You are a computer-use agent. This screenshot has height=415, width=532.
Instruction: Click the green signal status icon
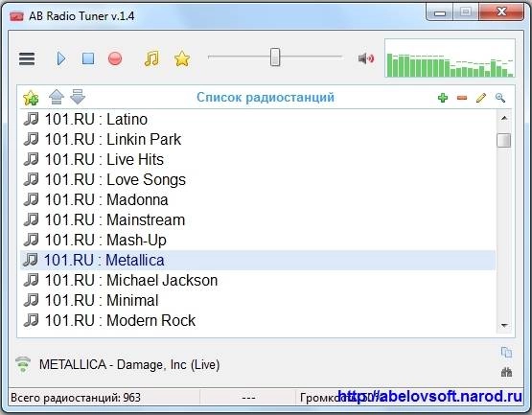[x=23, y=364]
